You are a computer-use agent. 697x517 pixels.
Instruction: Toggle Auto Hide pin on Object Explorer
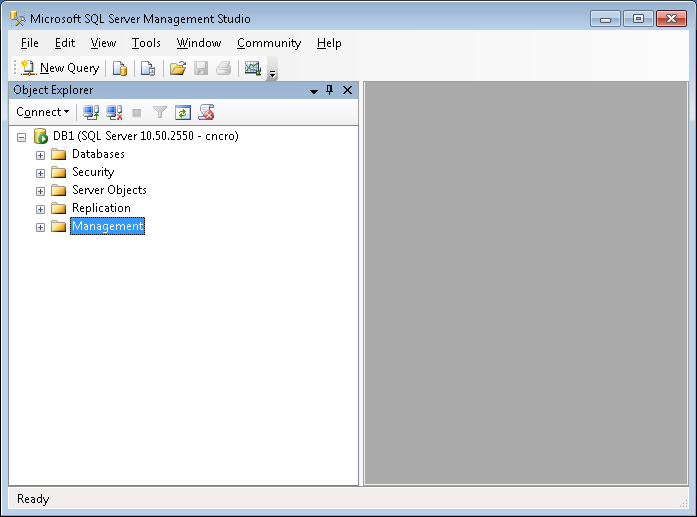329,90
